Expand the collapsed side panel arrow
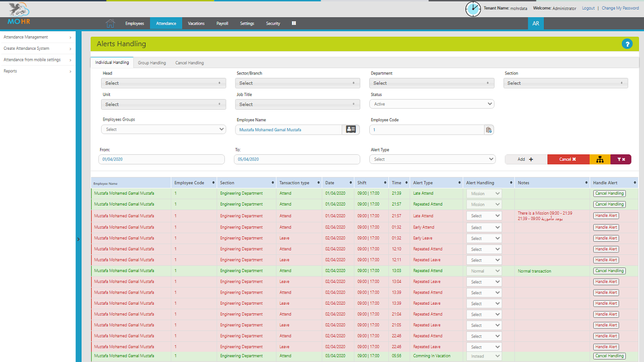The width and height of the screenshot is (644, 362). 78,239
